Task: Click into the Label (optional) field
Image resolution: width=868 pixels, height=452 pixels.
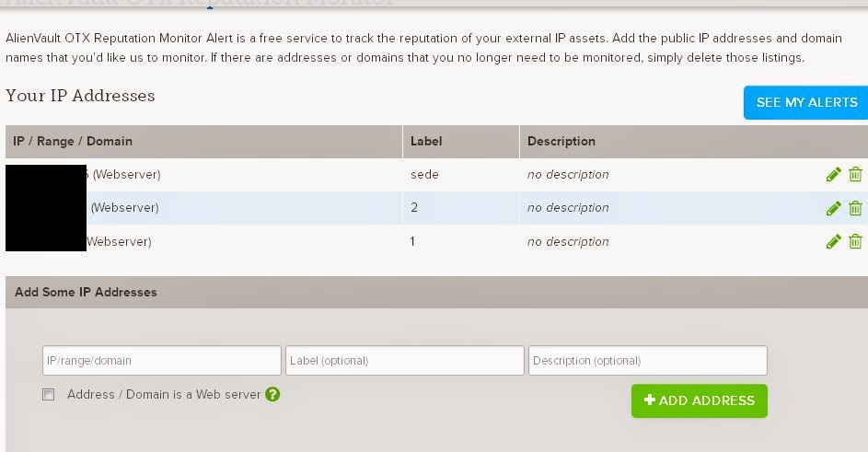Action: click(405, 361)
